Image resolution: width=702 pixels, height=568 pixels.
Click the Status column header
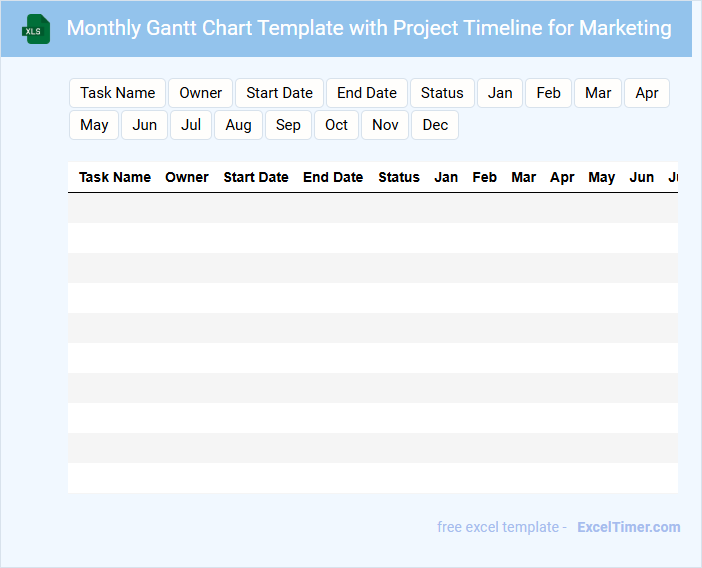point(399,177)
